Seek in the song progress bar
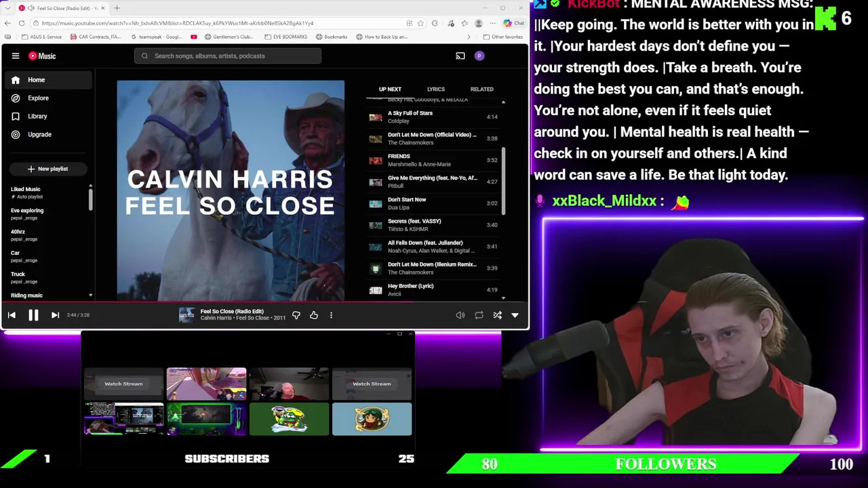The image size is (868, 488). pos(264,303)
